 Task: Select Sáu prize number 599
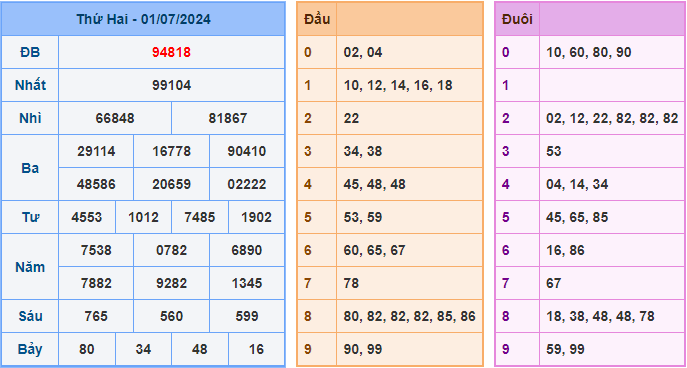[247, 316]
